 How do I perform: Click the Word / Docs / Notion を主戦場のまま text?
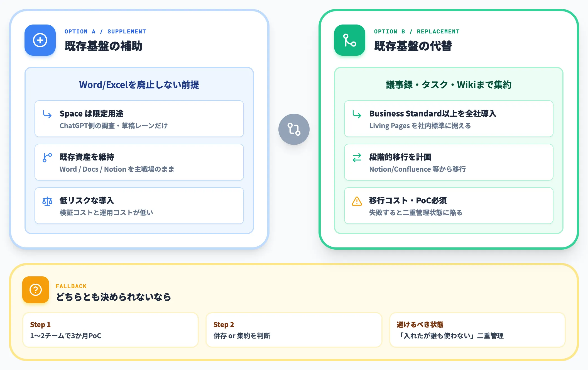click(x=117, y=169)
